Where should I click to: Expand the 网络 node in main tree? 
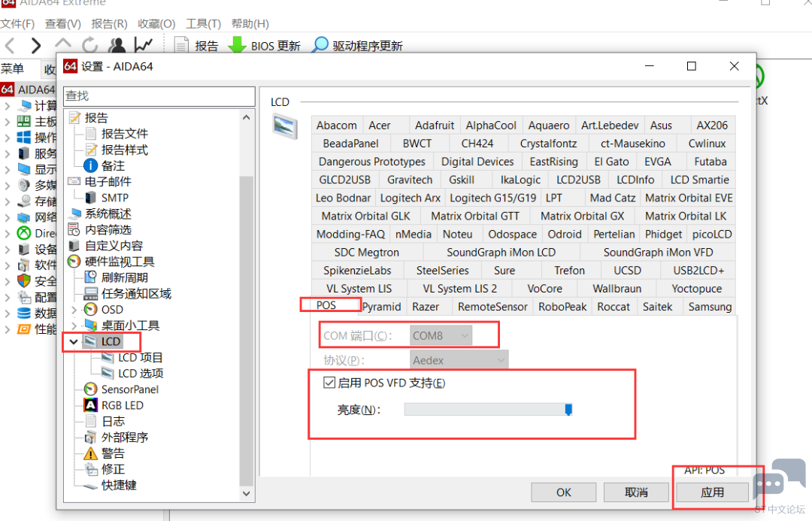click(7, 217)
